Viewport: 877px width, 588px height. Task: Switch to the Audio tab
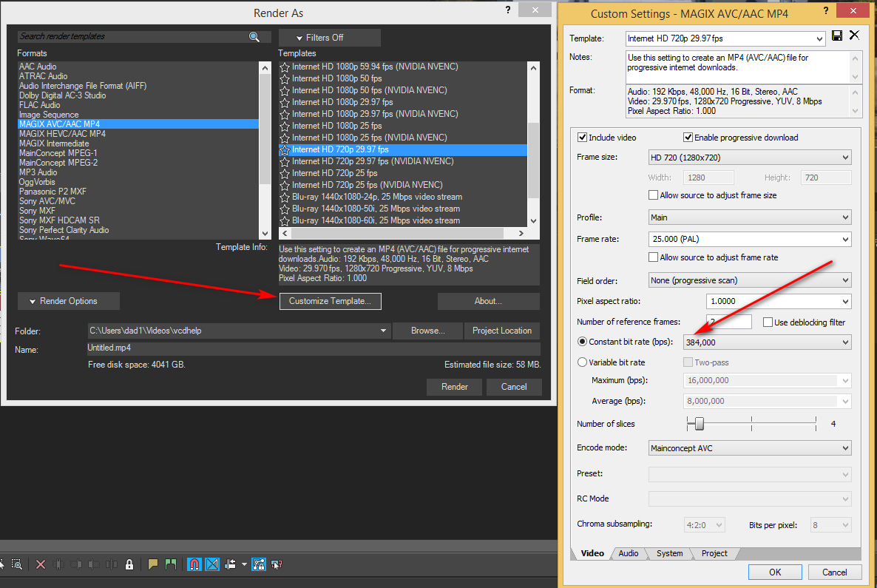pos(628,553)
